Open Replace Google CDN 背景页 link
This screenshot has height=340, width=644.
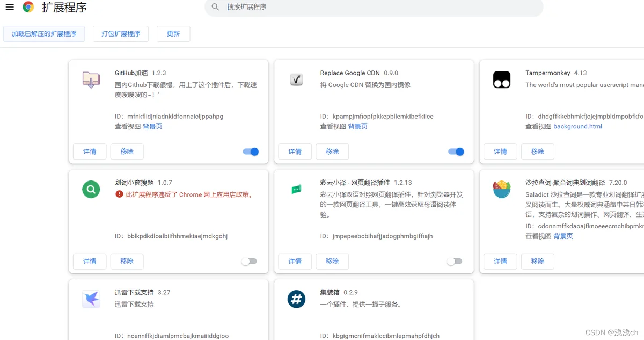pos(358,126)
